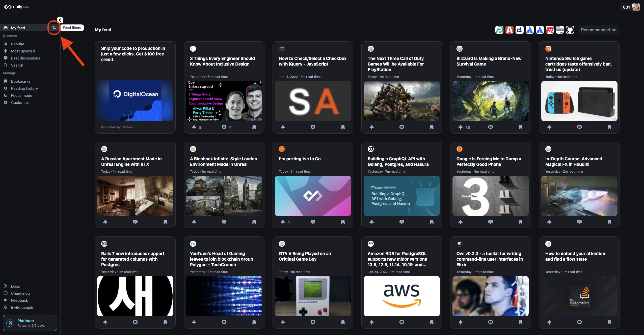Click 'Promoted by Carbon' text

pyautogui.click(x=117, y=127)
